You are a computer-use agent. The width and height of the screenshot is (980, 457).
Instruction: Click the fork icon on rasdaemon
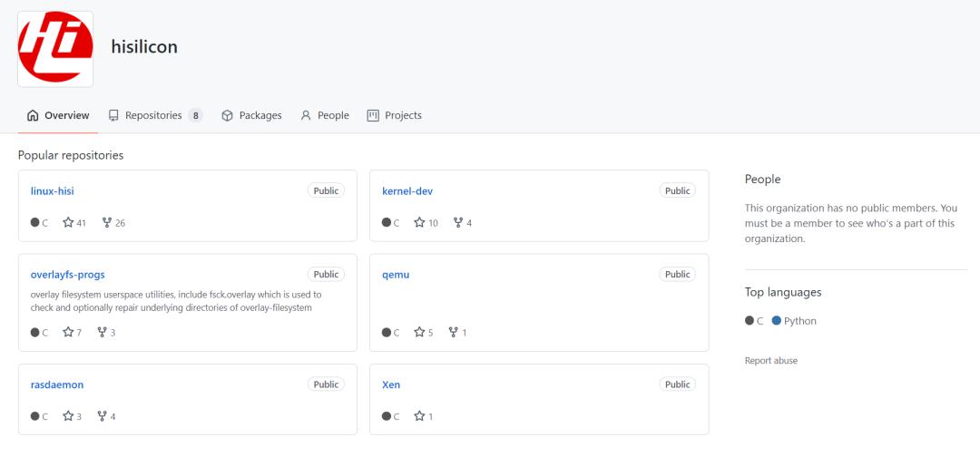click(x=103, y=416)
